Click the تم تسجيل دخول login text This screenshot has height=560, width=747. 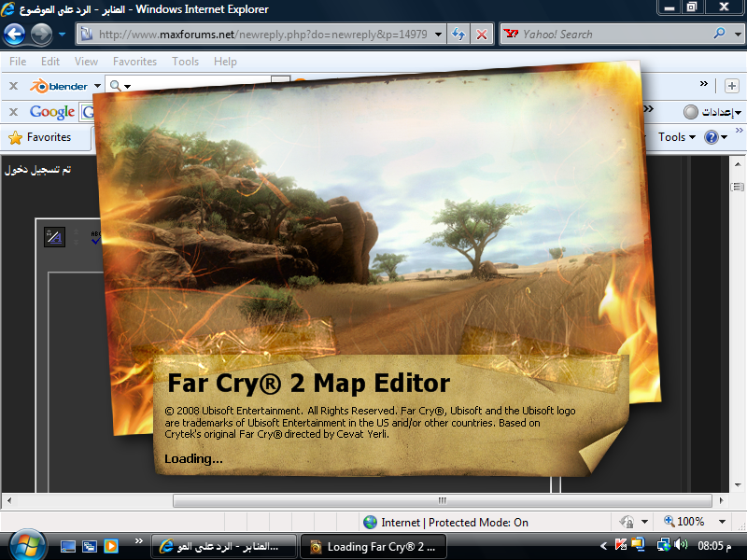pyautogui.click(x=37, y=170)
